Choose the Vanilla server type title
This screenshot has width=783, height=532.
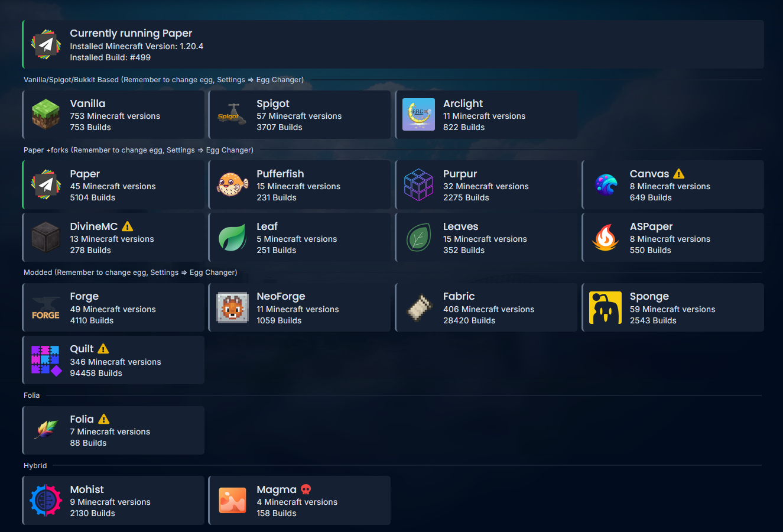(x=87, y=103)
